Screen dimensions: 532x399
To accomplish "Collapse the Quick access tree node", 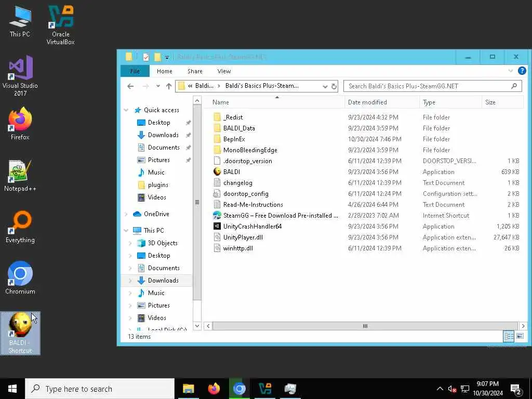I will [126, 110].
